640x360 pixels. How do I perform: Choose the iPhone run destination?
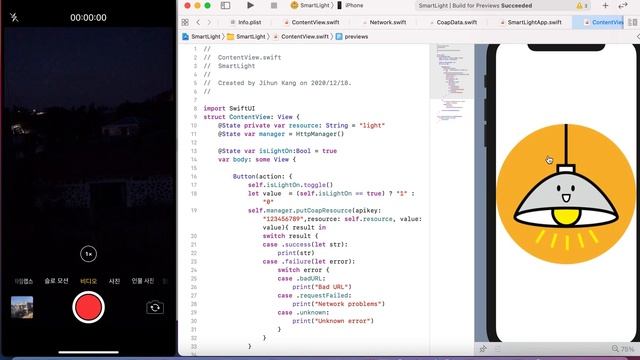350,5
